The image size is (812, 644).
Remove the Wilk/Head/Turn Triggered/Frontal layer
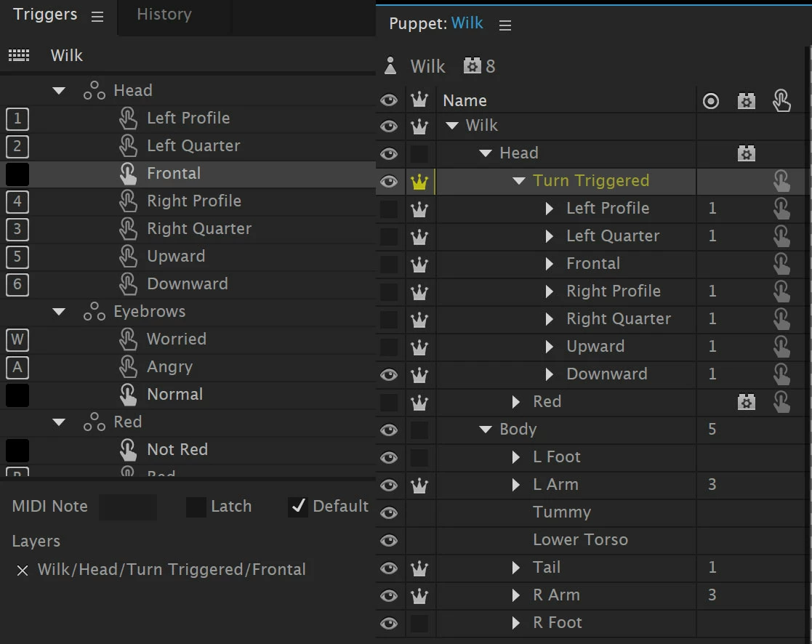[23, 571]
